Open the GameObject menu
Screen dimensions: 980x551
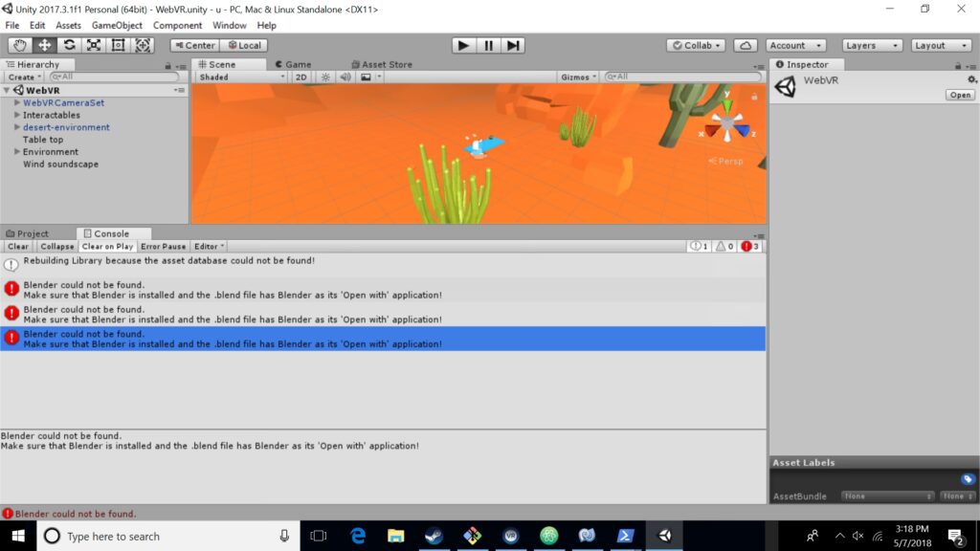pyautogui.click(x=117, y=25)
